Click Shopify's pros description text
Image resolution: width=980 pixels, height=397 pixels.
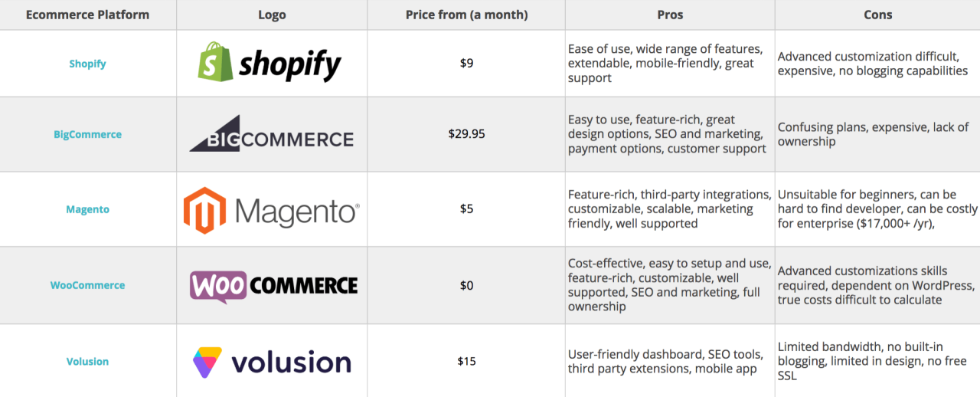pyautogui.click(x=665, y=63)
